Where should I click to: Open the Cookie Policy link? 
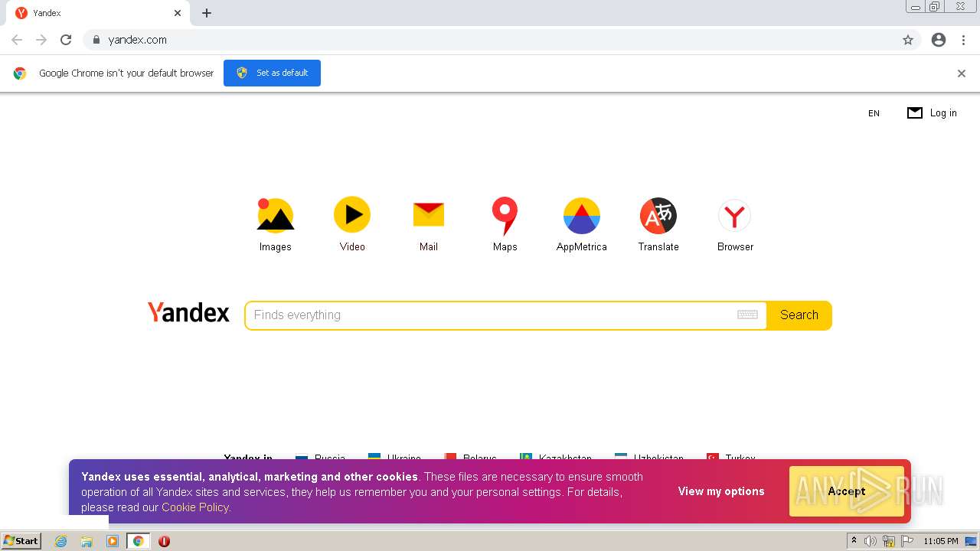tap(194, 507)
